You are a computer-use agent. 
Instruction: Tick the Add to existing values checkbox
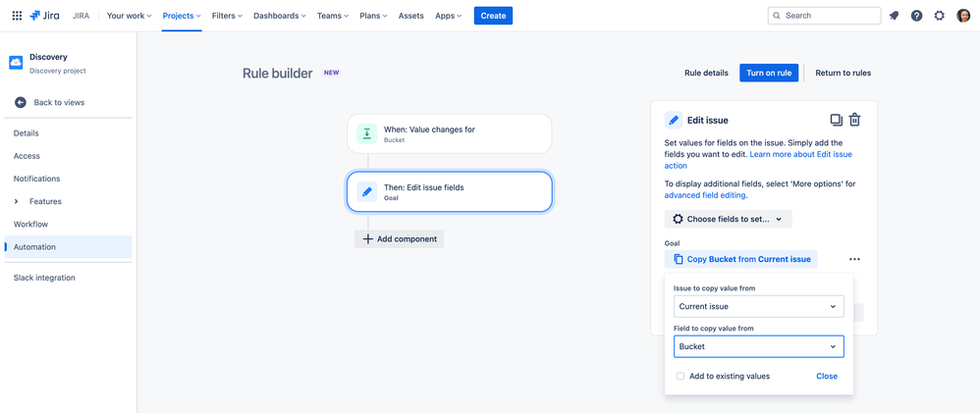[x=681, y=376]
